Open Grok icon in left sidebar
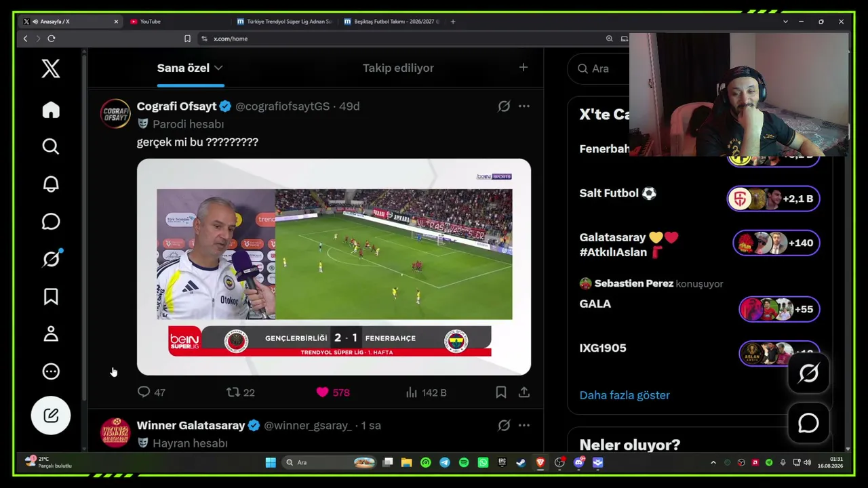The width and height of the screenshot is (868, 488). pyautogui.click(x=51, y=259)
